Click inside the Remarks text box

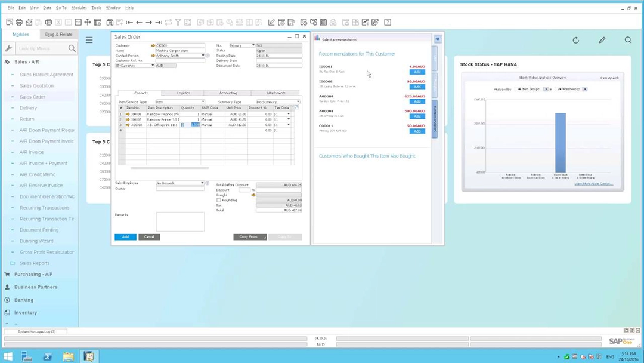coord(180,222)
